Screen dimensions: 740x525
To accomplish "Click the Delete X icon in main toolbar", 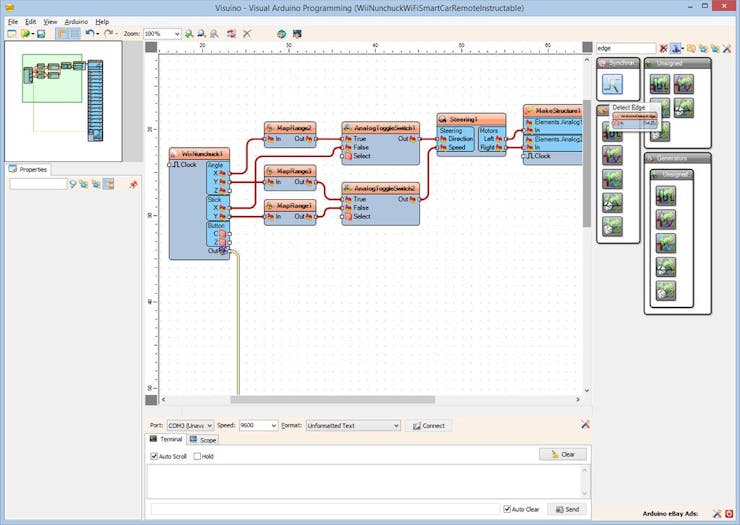I will (247, 33).
